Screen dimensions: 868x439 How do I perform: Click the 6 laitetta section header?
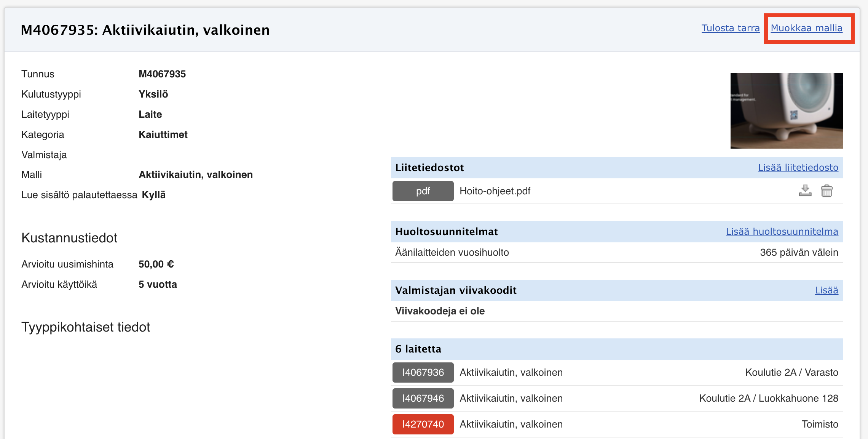418,349
